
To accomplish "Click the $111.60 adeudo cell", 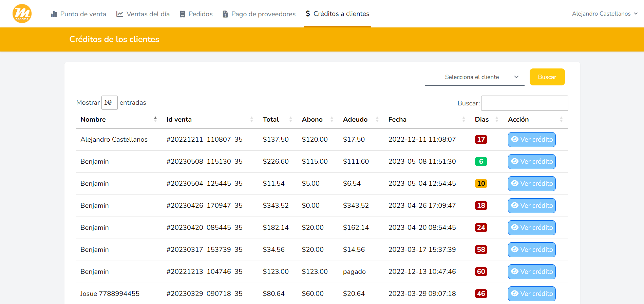I will [356, 161].
